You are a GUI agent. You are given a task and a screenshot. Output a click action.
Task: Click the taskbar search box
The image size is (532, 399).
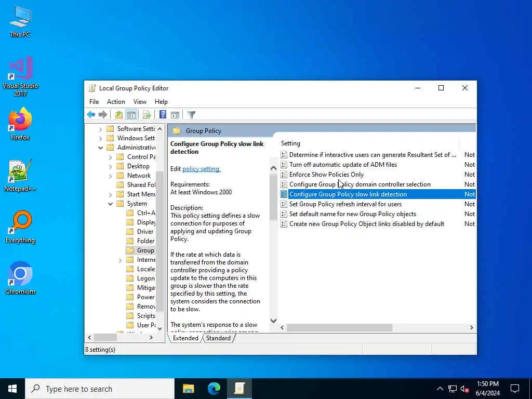coord(99,389)
